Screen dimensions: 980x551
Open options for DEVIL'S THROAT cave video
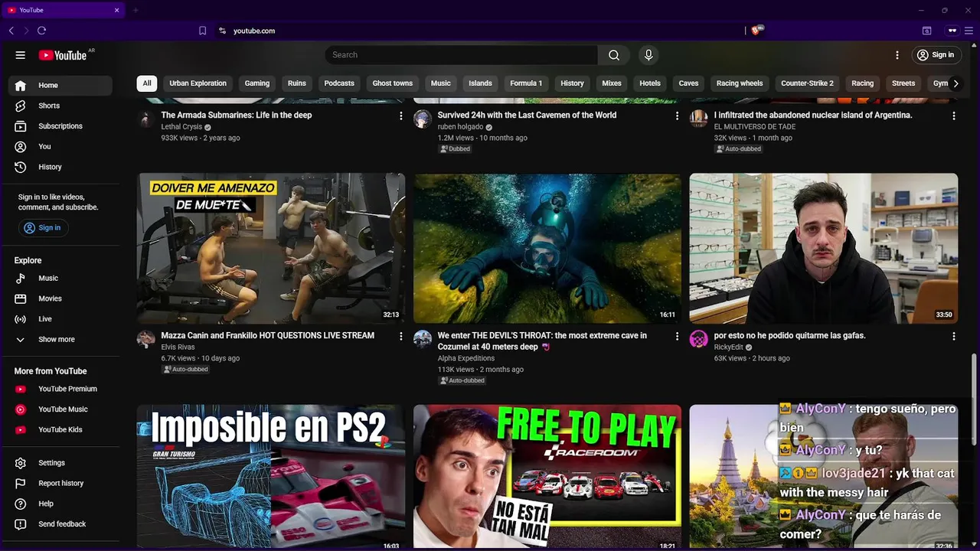pyautogui.click(x=677, y=336)
